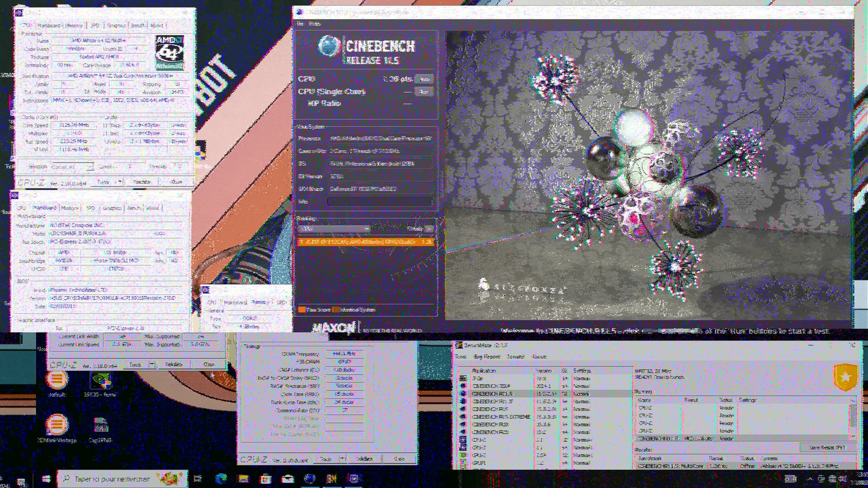Viewport: 868px width, 488px height.
Task: Click the Cinebench Info input field
Action: point(380,202)
